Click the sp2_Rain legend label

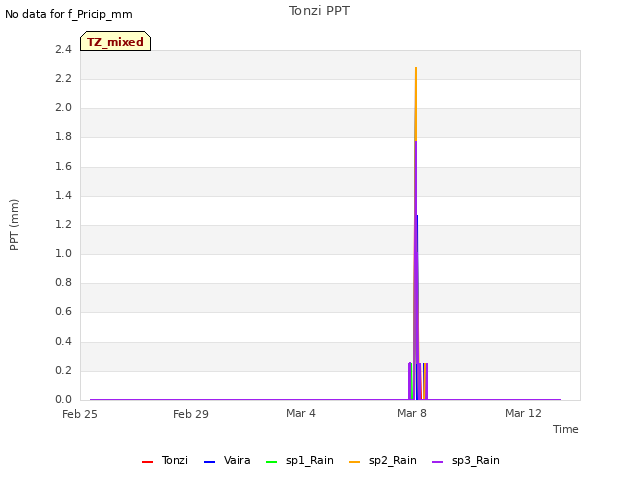pos(393,460)
